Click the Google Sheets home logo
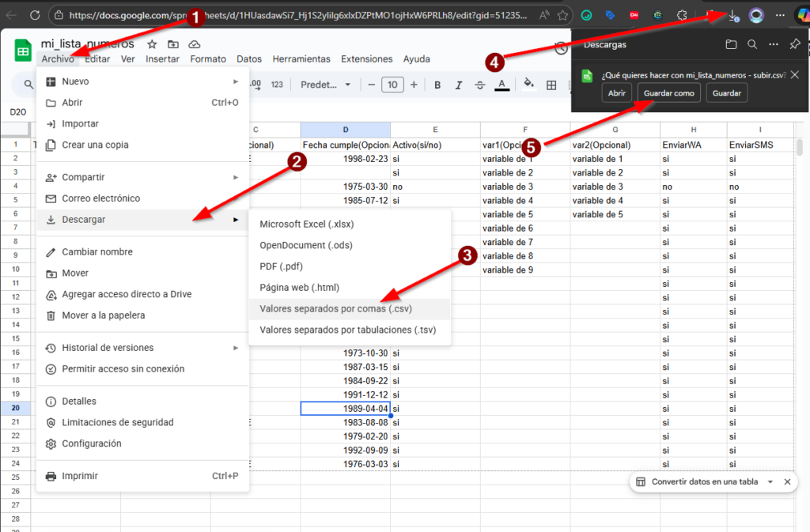The height and width of the screenshot is (532, 810). (x=24, y=51)
